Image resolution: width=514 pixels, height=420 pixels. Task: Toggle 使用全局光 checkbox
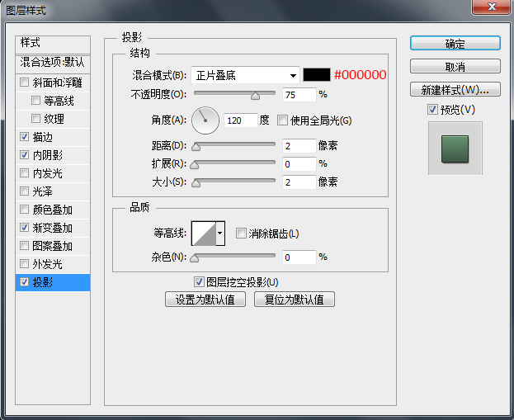pos(282,120)
